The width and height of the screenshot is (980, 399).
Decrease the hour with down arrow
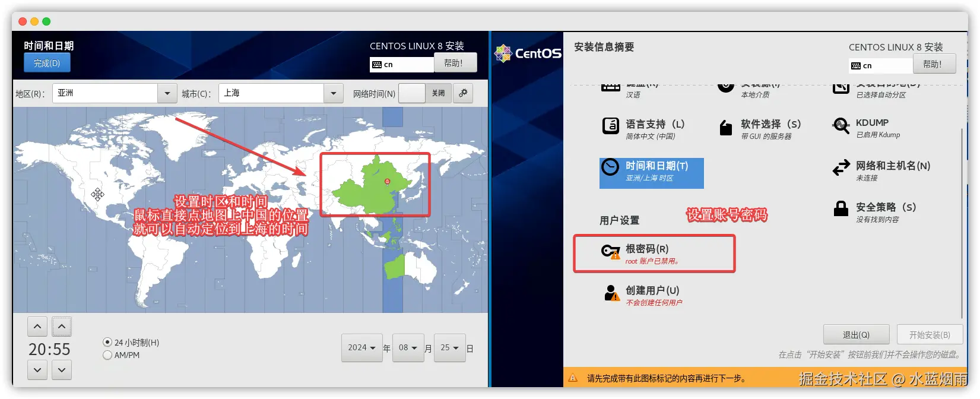click(37, 370)
